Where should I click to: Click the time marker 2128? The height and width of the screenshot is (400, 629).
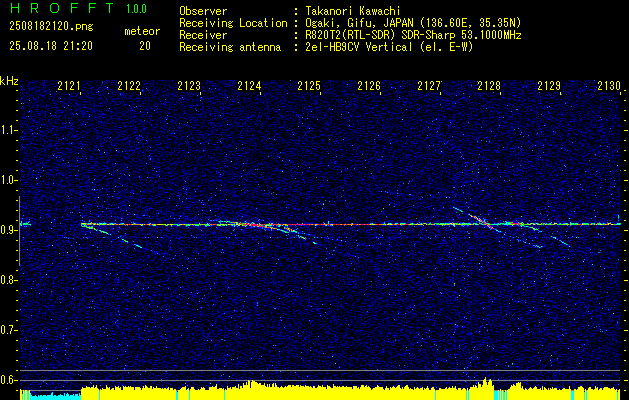click(x=489, y=86)
